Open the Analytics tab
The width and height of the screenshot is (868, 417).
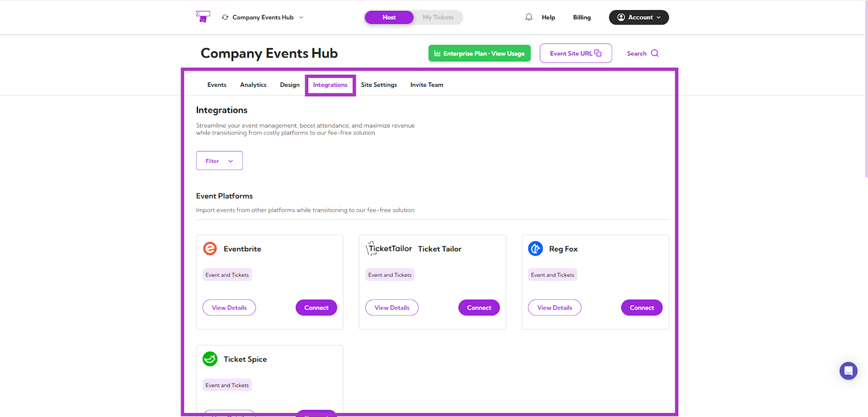(253, 85)
